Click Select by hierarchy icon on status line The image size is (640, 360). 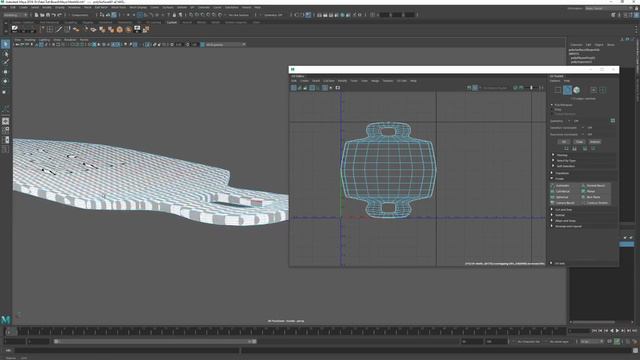(x=102, y=15)
